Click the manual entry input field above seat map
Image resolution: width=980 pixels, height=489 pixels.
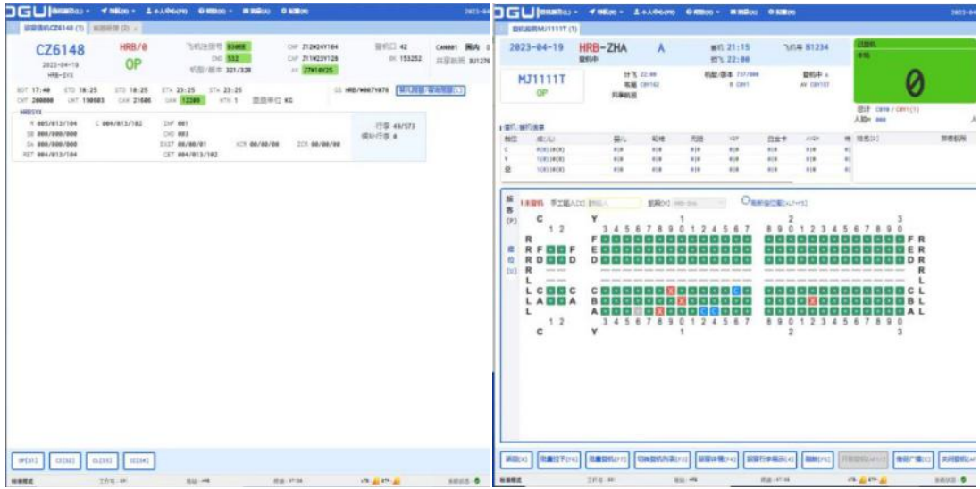point(614,203)
